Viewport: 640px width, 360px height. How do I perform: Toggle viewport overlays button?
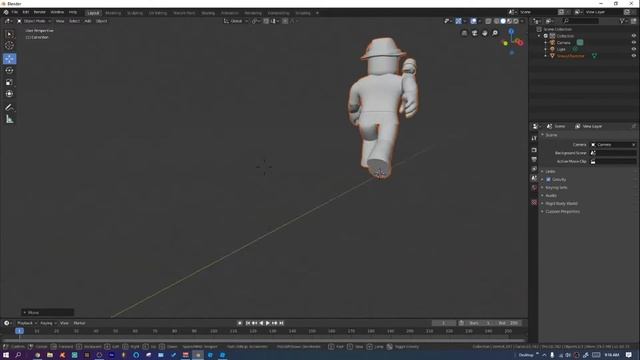coord(473,21)
